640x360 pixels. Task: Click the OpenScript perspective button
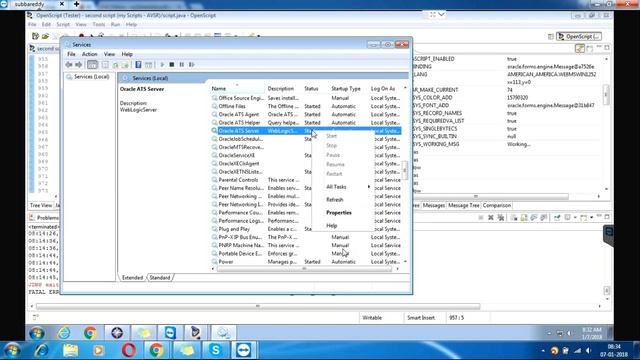(x=579, y=36)
